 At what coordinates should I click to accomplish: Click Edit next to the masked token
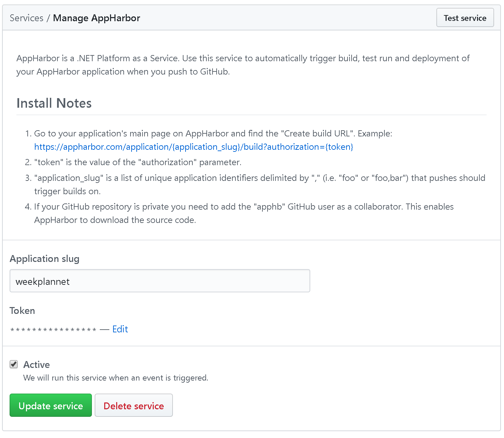(x=120, y=329)
